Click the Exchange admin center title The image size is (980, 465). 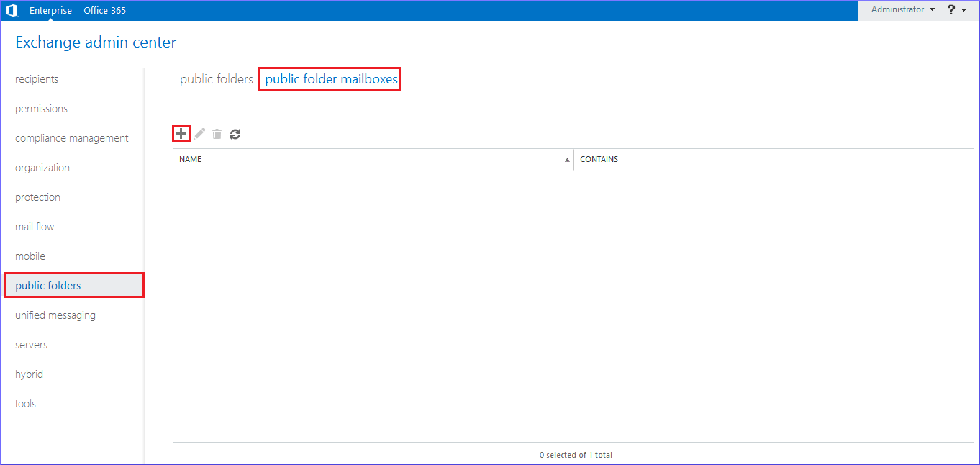96,42
